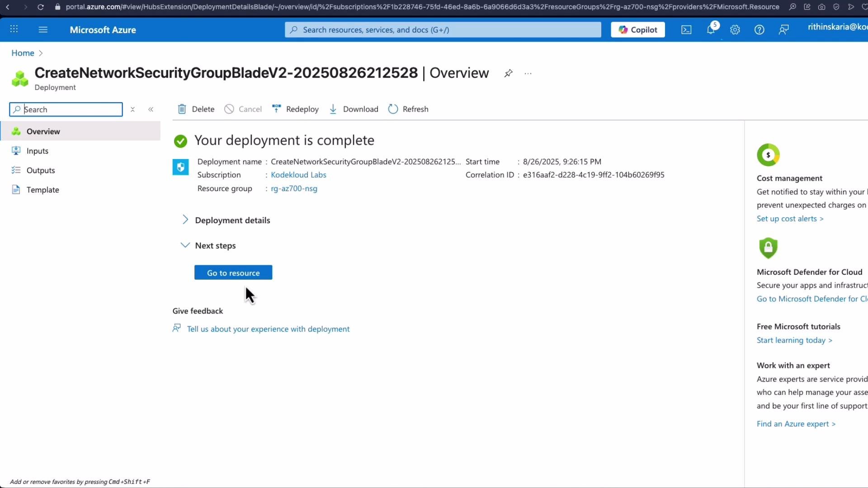Open the rithinskaria account menu
Screen dimensions: 868x488
pos(837,27)
